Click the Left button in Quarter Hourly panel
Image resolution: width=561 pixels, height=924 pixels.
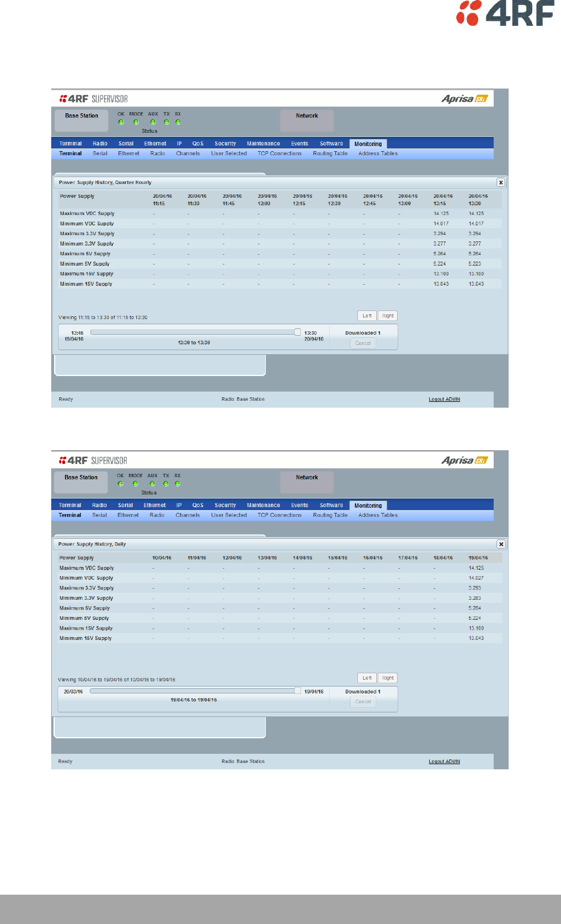point(367,316)
